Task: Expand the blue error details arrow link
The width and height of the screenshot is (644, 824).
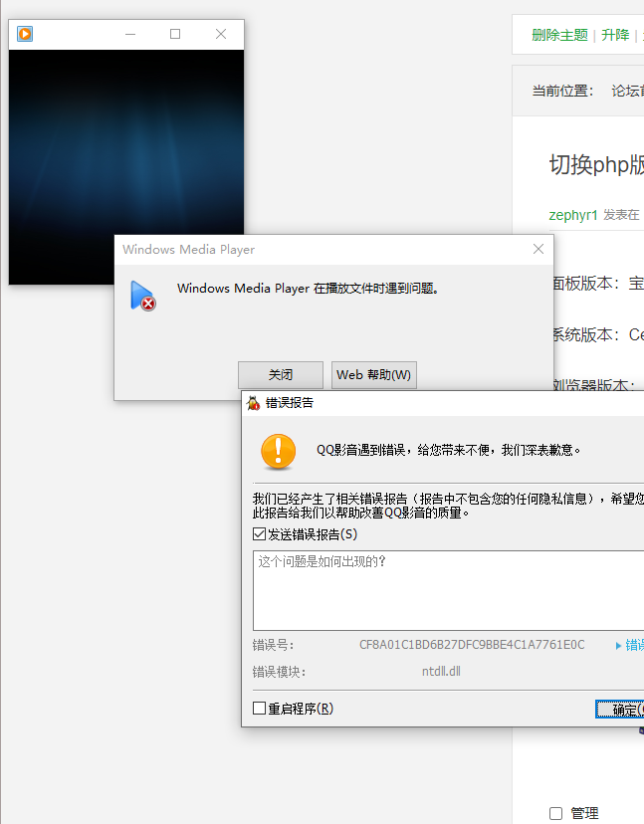Action: [x=630, y=645]
